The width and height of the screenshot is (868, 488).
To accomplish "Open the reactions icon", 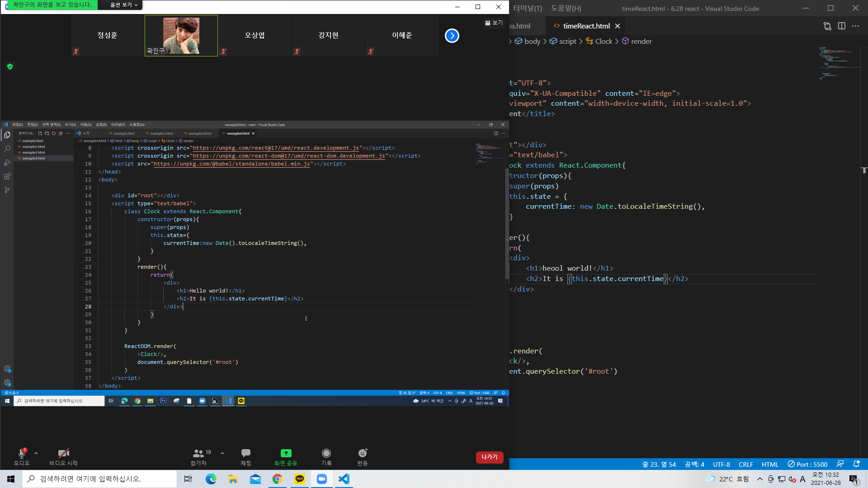I will coord(363,453).
